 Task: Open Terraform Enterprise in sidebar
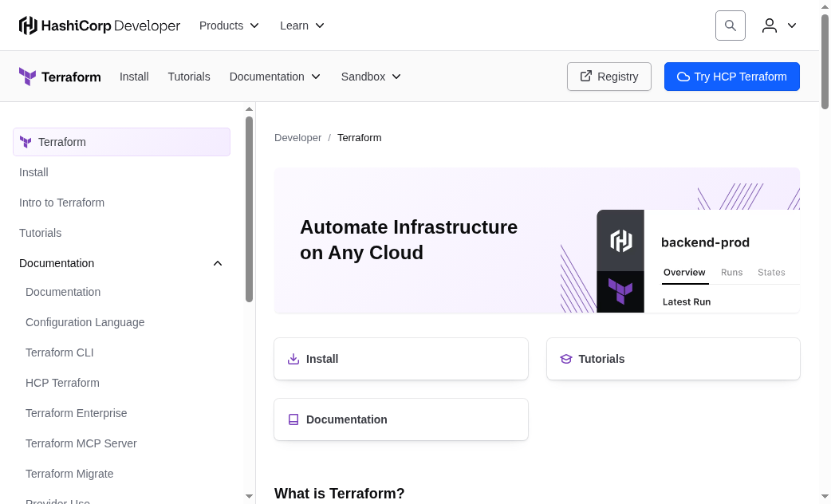click(77, 413)
